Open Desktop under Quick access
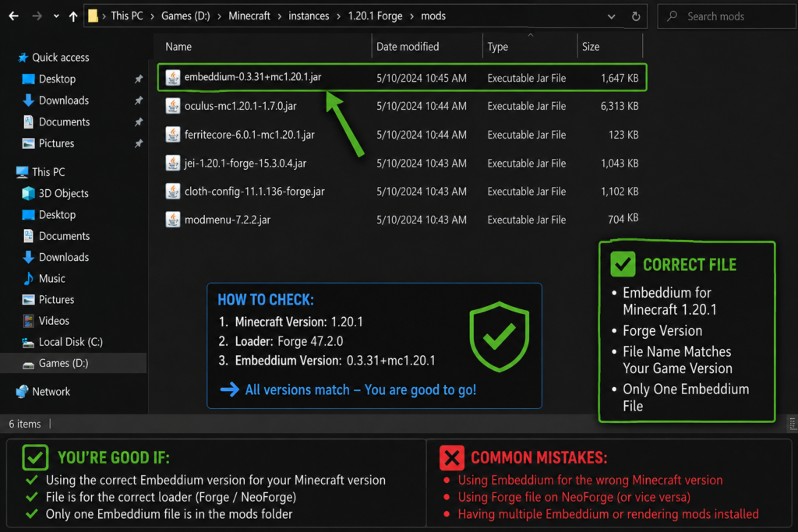 tap(57, 79)
